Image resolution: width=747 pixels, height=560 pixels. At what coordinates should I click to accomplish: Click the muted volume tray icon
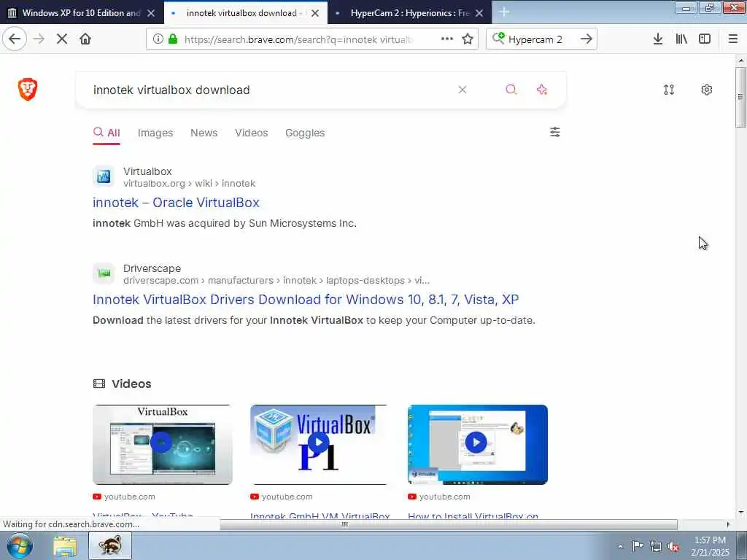pyautogui.click(x=673, y=547)
